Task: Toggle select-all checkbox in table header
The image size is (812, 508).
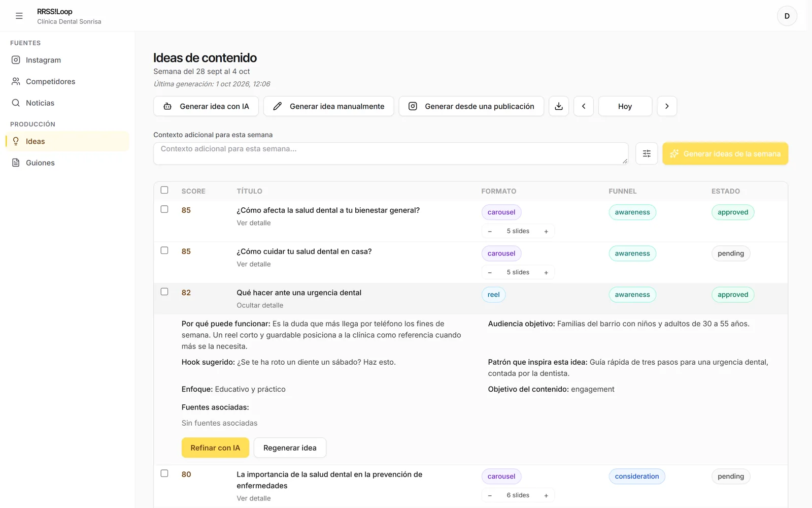Action: 164,190
